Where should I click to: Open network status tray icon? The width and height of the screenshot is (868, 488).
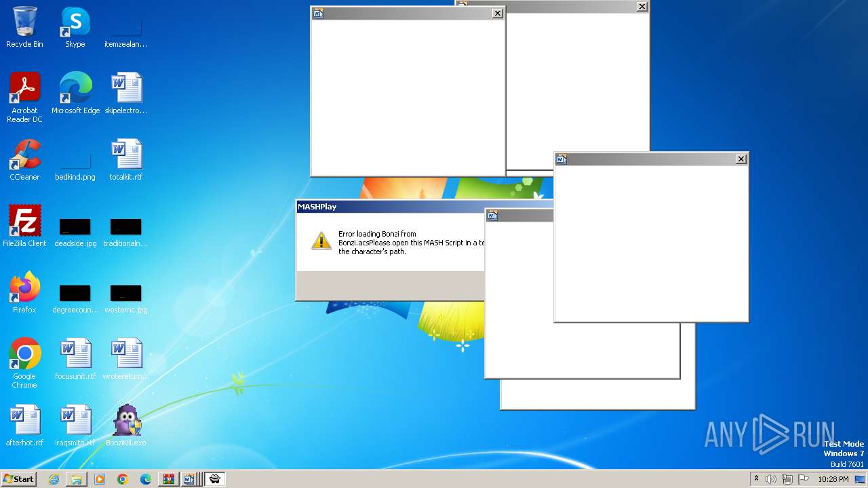click(x=787, y=479)
